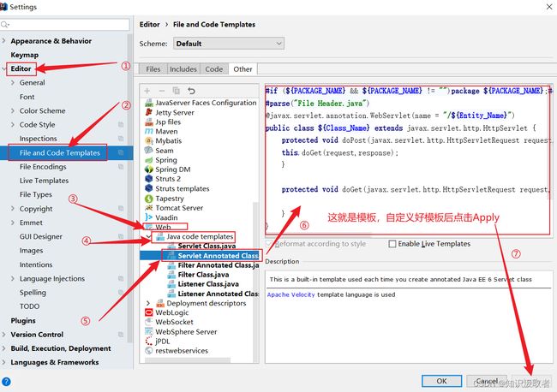Open the Scheme Default dropdown

pos(229,44)
